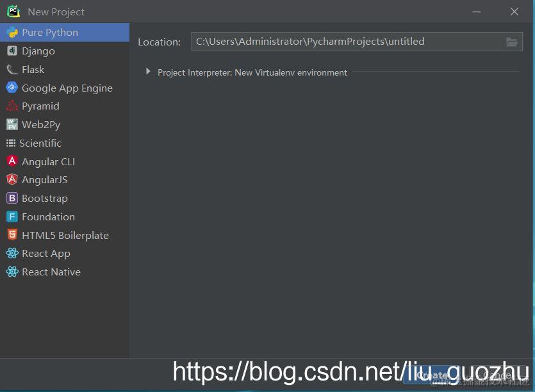Expand the Project Interpreter section
This screenshot has width=535, height=392.
148,71
